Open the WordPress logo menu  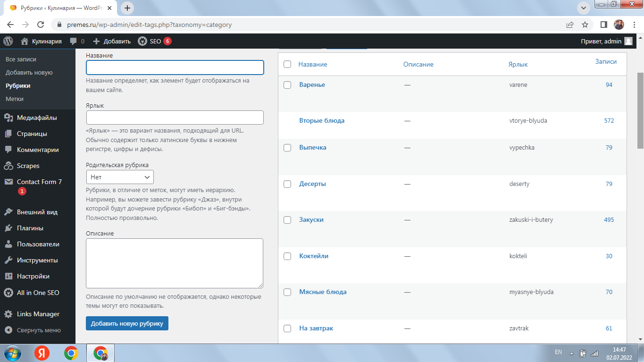click(x=8, y=41)
